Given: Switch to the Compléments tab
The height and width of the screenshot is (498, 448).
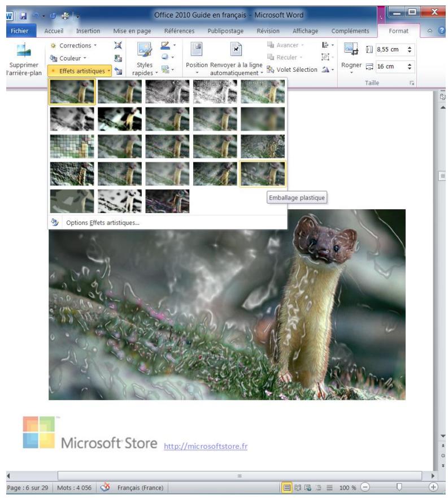Looking at the screenshot, I should click(x=350, y=31).
